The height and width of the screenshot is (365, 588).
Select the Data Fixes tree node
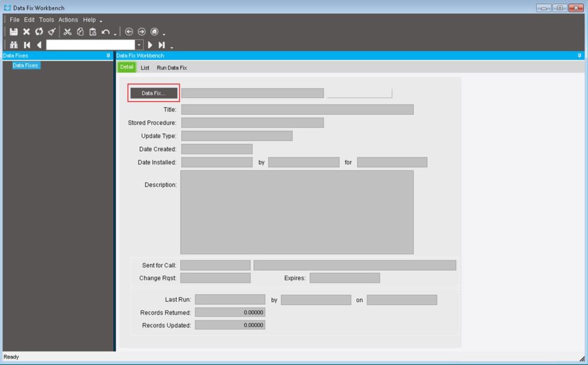[x=25, y=65]
